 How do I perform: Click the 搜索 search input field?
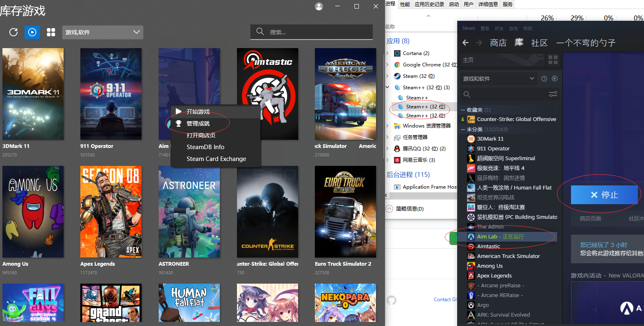[312, 32]
